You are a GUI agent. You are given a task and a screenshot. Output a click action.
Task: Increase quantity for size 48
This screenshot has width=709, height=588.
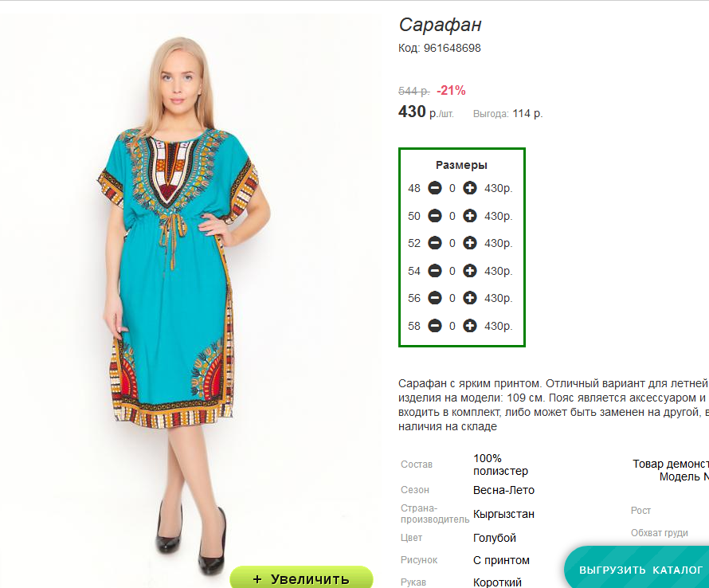(470, 188)
